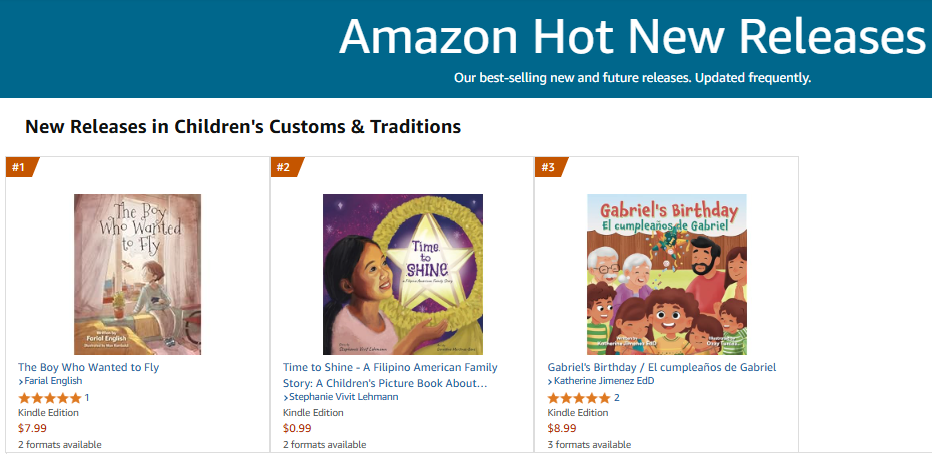The height and width of the screenshot is (454, 932).
Task: Click the star rating under Gabriel's Birthday
Action: (x=579, y=398)
